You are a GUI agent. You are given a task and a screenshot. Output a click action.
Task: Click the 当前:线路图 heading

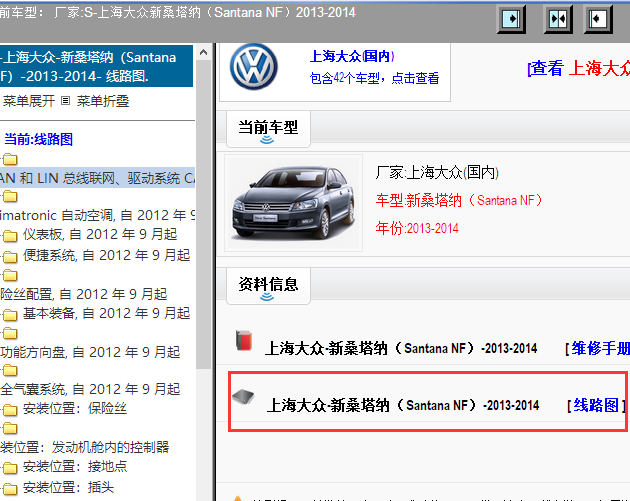coord(39,139)
